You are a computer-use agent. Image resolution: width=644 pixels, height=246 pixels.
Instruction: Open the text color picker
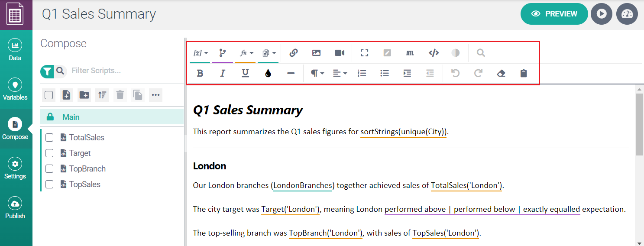click(268, 74)
